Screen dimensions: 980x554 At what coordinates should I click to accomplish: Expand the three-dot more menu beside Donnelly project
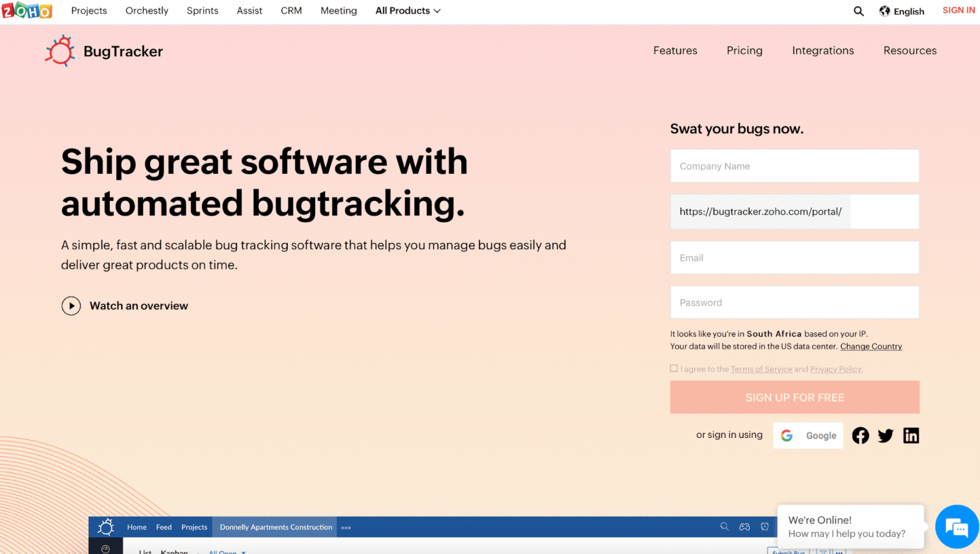click(346, 527)
